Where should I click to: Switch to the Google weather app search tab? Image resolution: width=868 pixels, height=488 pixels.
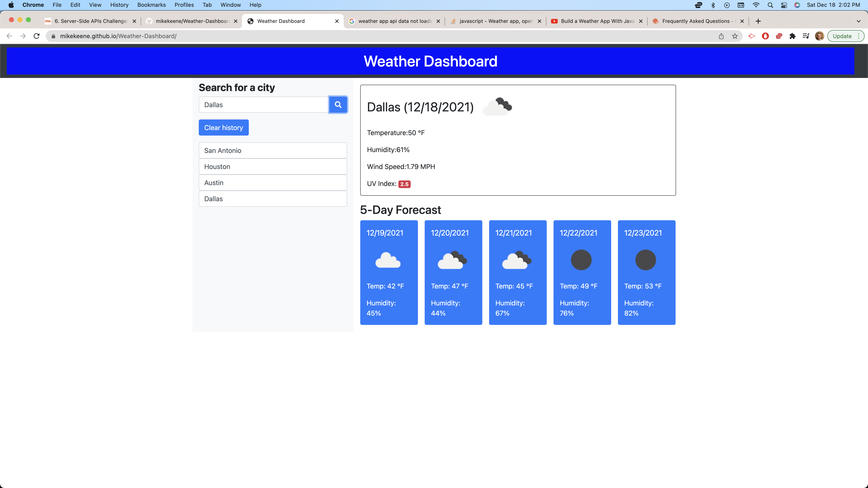[394, 21]
